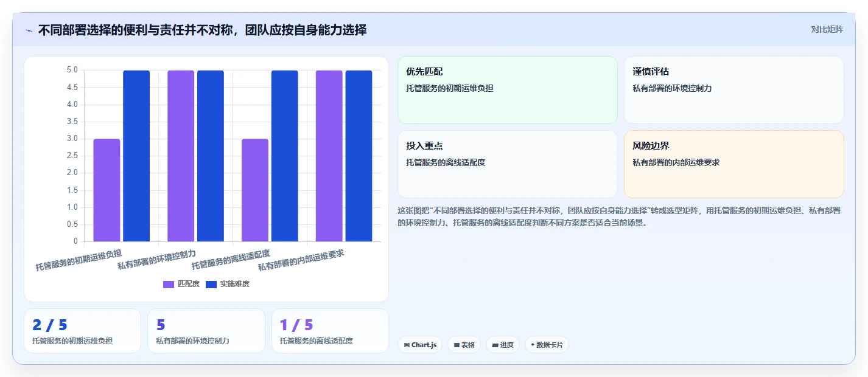This screenshot has height=377, width=868.
Task: Click the x-axis label 托管服务的离线适配度
Action: tap(231, 260)
